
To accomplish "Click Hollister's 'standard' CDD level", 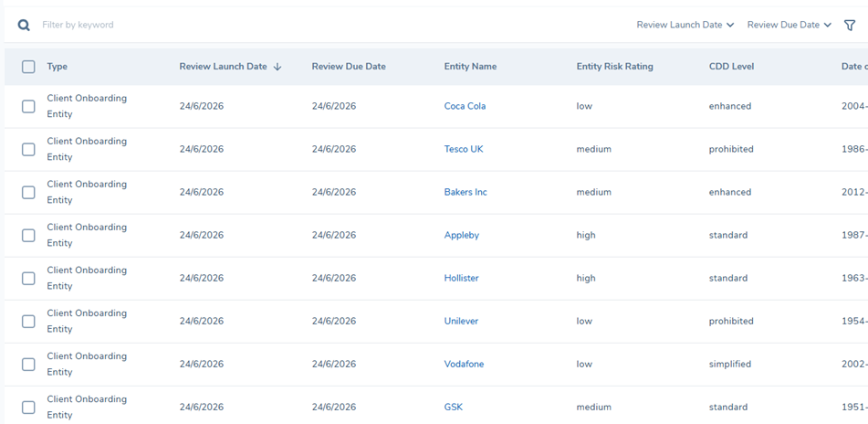I will point(728,278).
